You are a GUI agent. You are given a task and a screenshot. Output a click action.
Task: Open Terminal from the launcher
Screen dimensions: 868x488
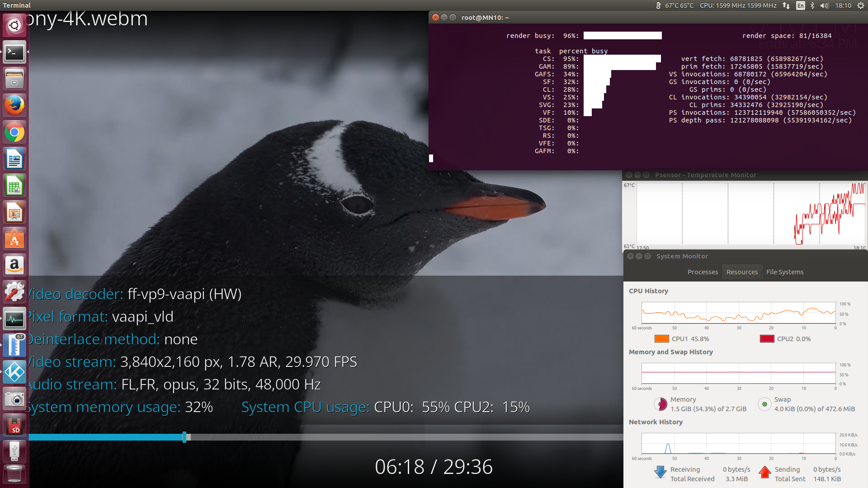click(14, 52)
